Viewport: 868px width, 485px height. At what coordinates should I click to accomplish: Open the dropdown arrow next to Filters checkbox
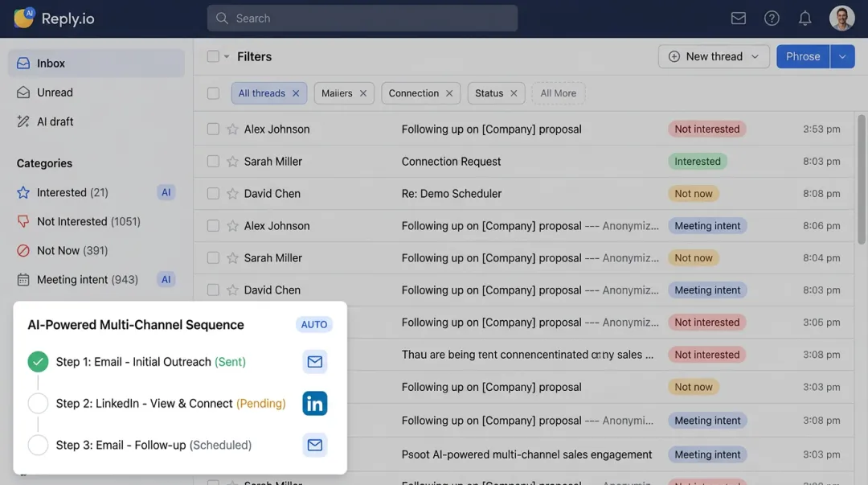pos(227,56)
